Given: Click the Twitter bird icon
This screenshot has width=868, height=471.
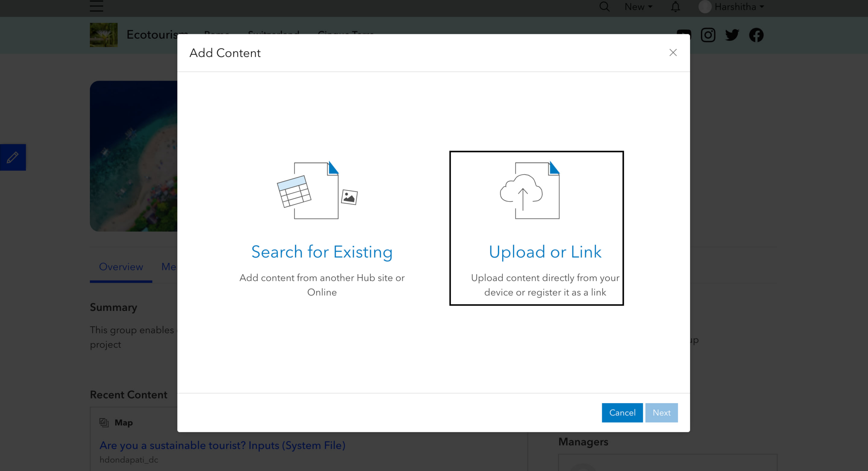Looking at the screenshot, I should coord(732,35).
